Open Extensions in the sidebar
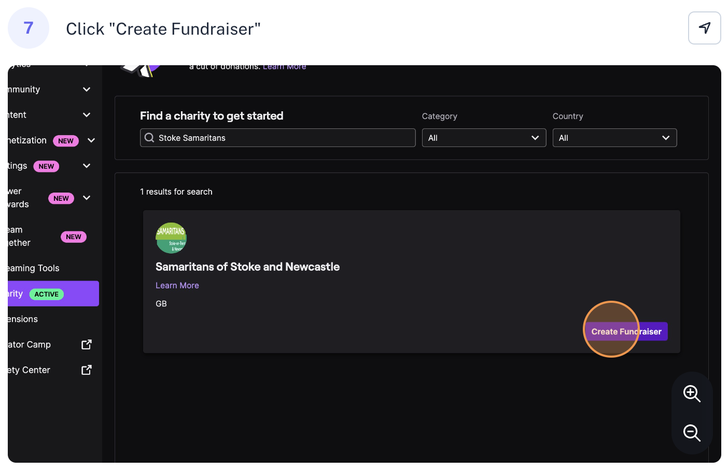 click(24, 319)
